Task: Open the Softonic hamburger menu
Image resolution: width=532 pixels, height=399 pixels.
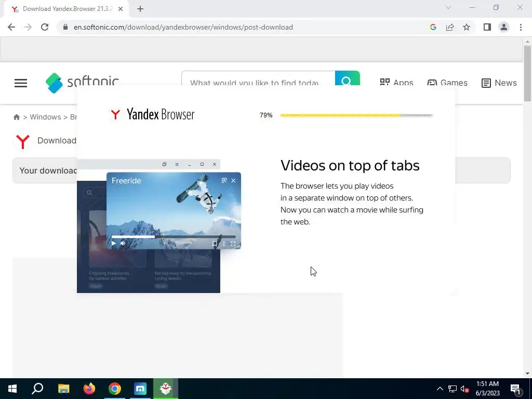Action: pos(21,83)
